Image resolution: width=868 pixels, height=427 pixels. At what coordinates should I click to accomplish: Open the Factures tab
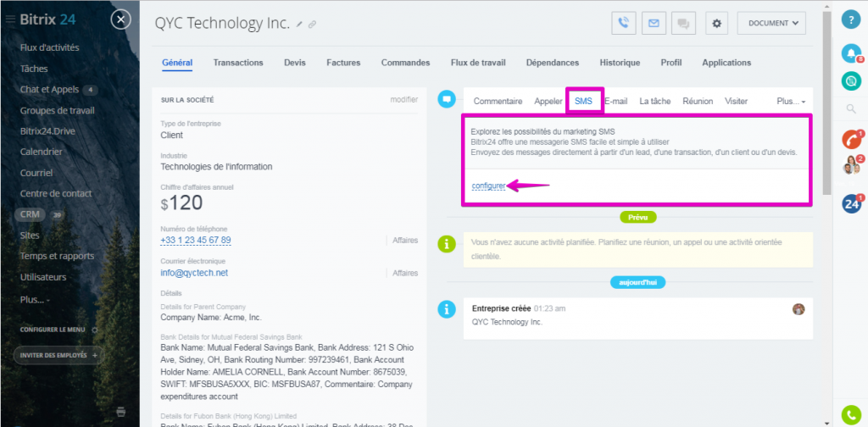tap(343, 63)
